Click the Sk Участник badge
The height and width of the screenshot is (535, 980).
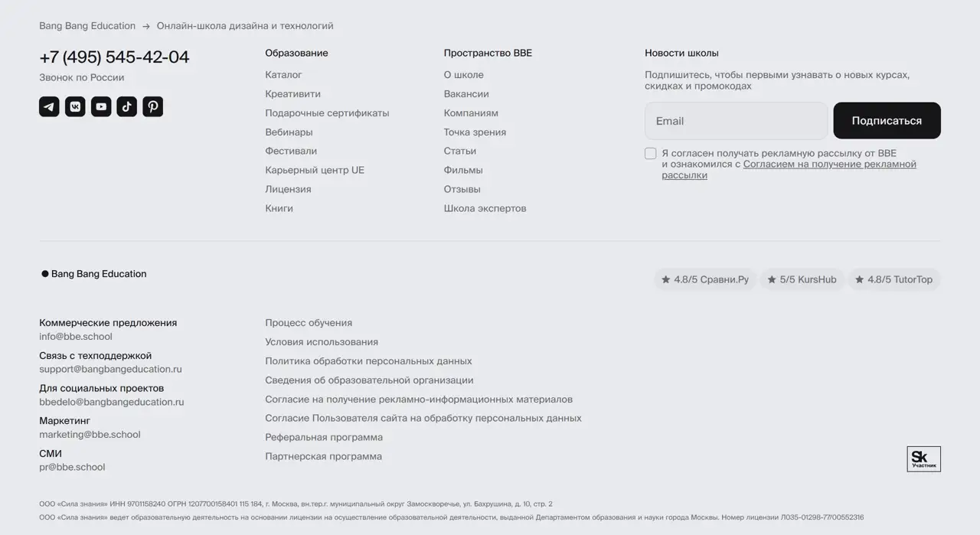pyautogui.click(x=923, y=459)
